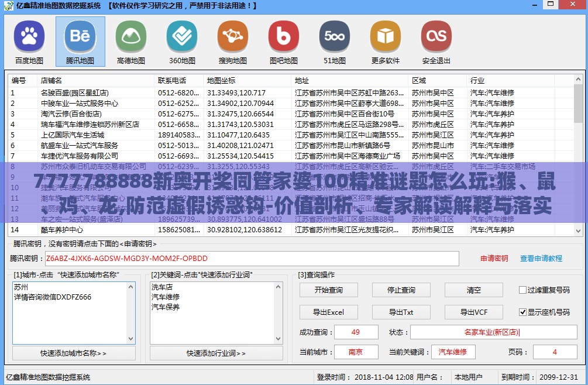This screenshot has height=385, width=588.
Task: Select row 航盛车业一站式汽车服务
Action: (291, 145)
